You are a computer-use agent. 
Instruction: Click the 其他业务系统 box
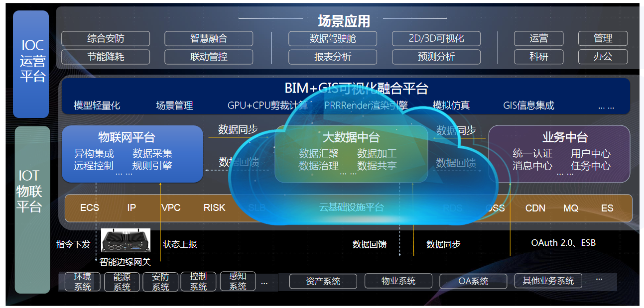[548, 281]
